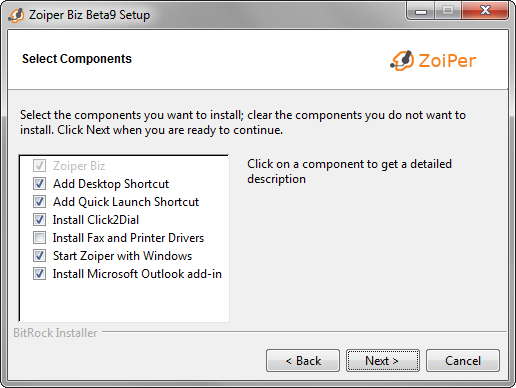This screenshot has height=388, width=516.
Task: Select the Add Desktop Shortcut label
Action: pos(111,184)
